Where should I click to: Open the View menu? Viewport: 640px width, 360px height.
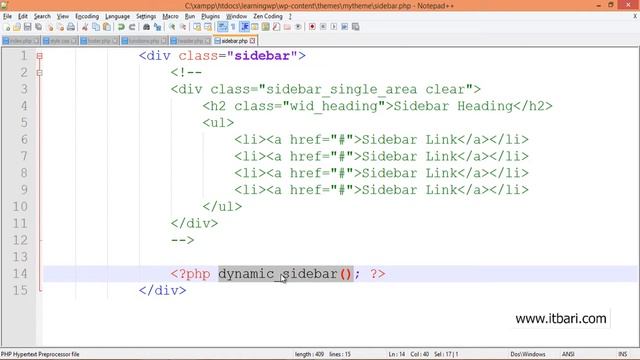[x=62, y=16]
